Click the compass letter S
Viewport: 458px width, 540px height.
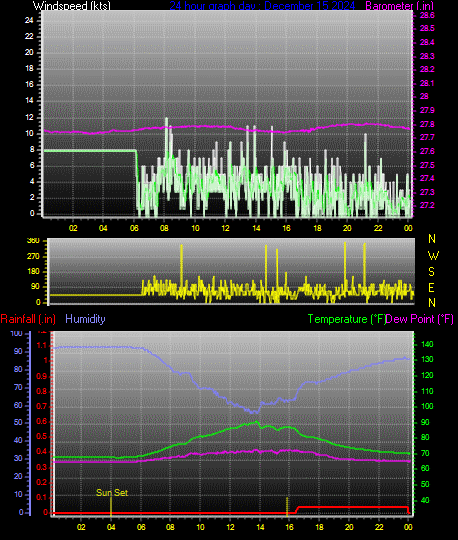pyautogui.click(x=431, y=272)
